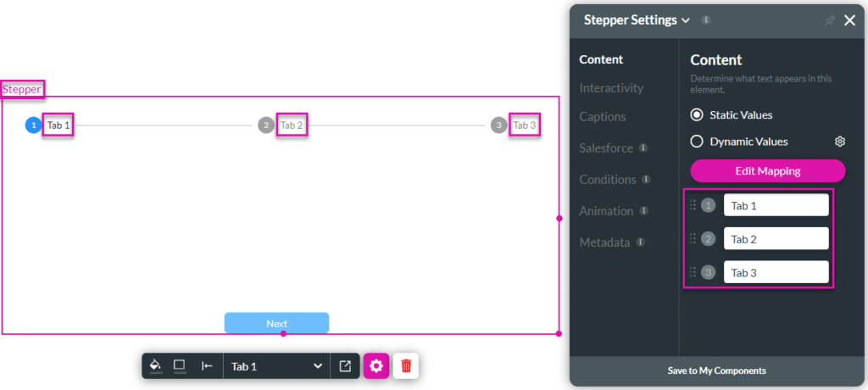Click the border style square icon
Viewport: 868px width, 390px height.
coord(179,365)
